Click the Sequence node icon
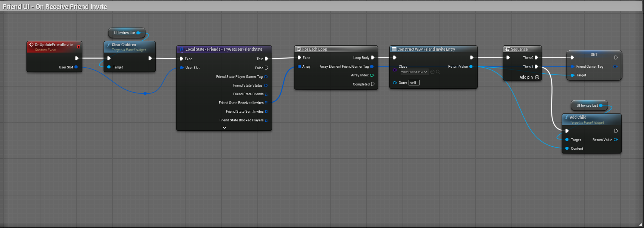Screen dimensions: 644x228 pos(508,49)
